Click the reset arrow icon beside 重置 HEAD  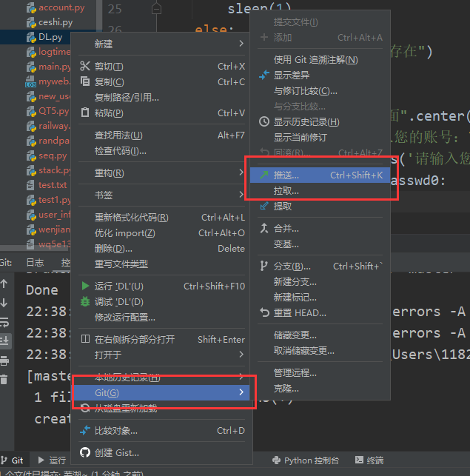(264, 312)
